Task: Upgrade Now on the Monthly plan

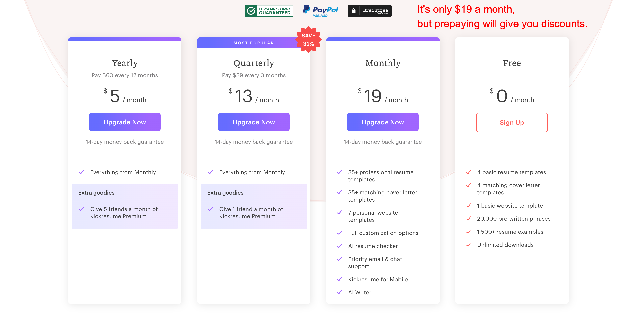Action: point(383,122)
